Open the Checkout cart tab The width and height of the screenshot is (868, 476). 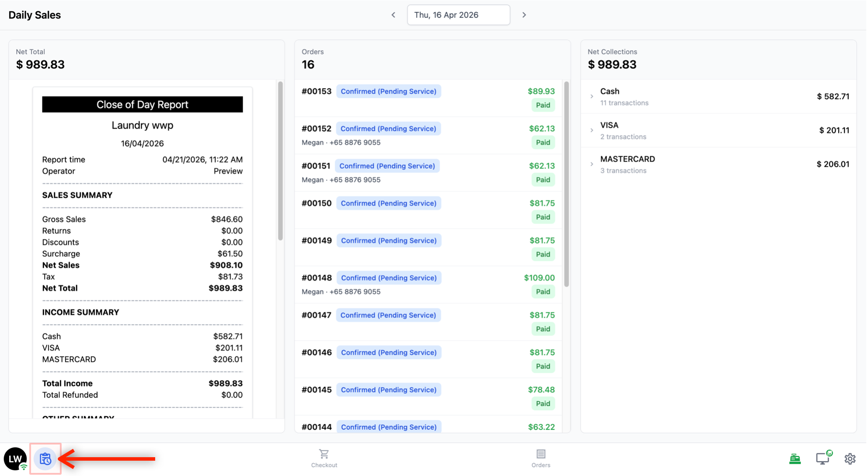coord(324,458)
